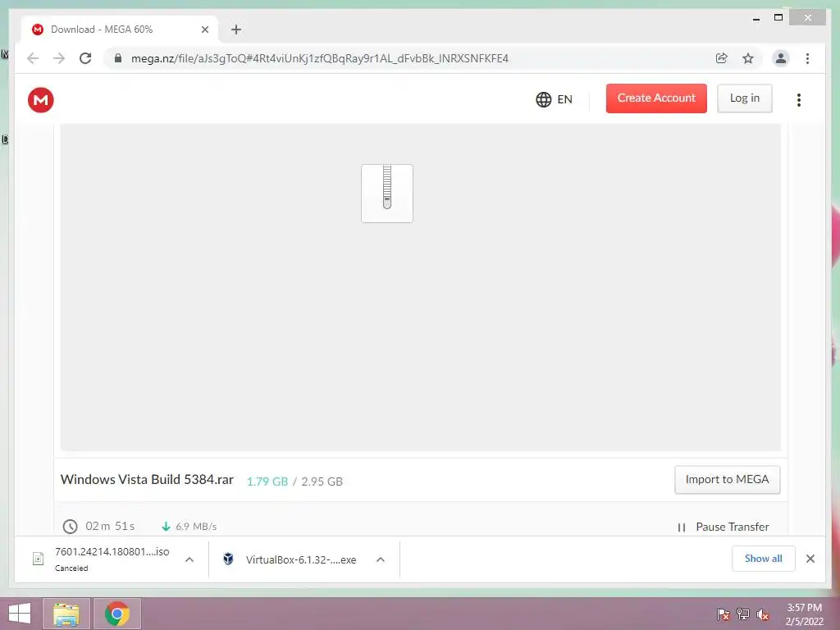Expand options for the iso download
The width and height of the screenshot is (840, 630).
click(x=189, y=559)
